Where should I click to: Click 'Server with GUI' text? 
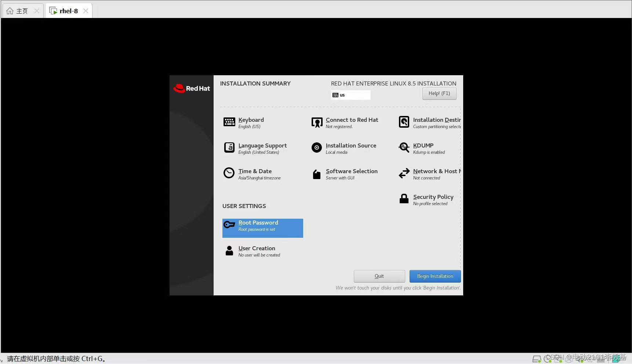pos(340,178)
